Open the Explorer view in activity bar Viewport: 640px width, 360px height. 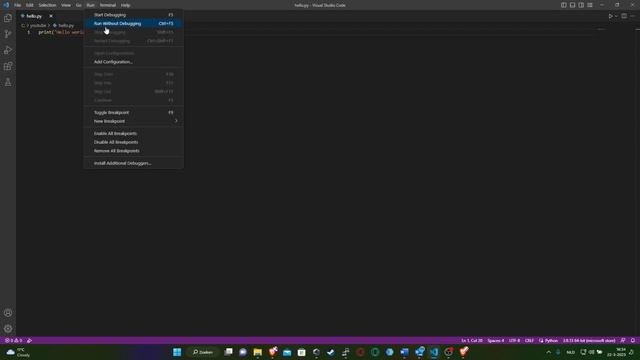click(x=8, y=18)
